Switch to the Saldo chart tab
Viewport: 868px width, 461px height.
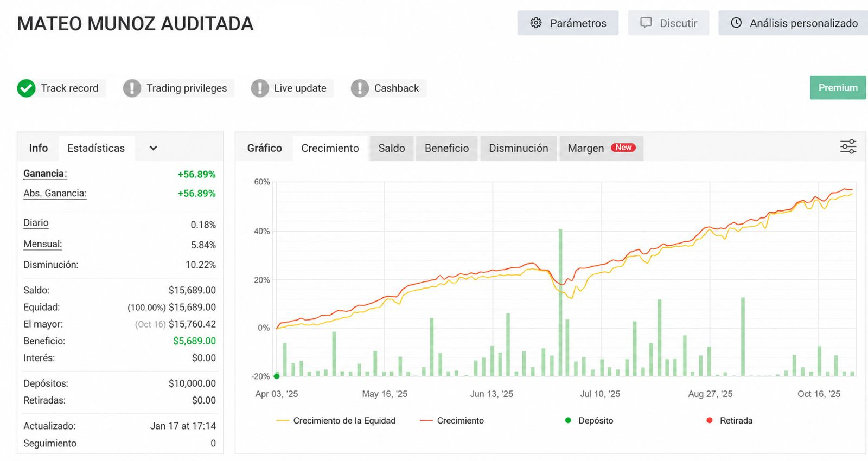392,148
